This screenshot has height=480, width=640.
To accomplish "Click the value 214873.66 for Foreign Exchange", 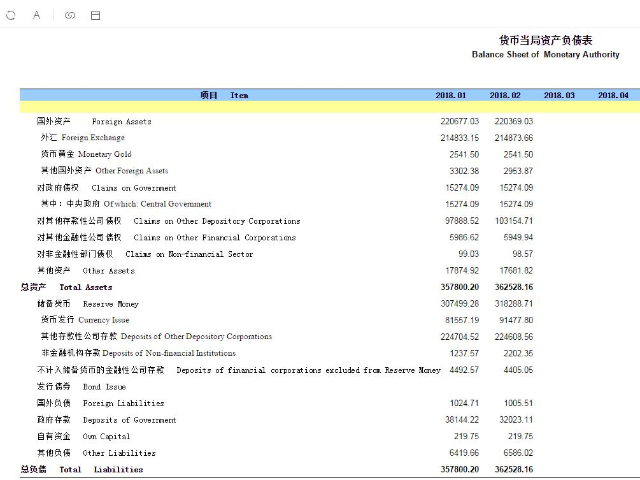I will tap(514, 138).
